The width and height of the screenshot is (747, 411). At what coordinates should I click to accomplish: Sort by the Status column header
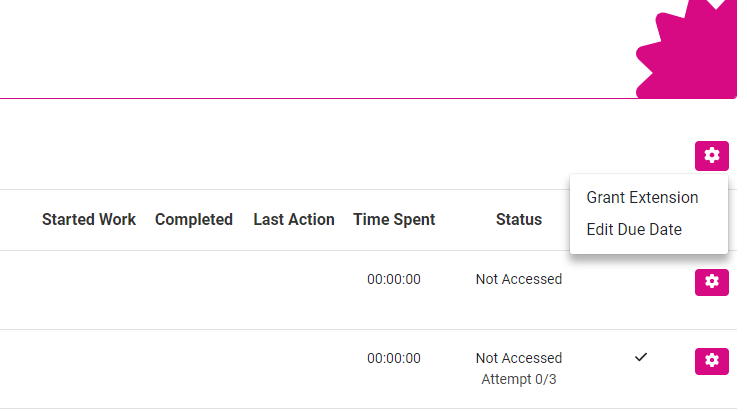(x=519, y=219)
